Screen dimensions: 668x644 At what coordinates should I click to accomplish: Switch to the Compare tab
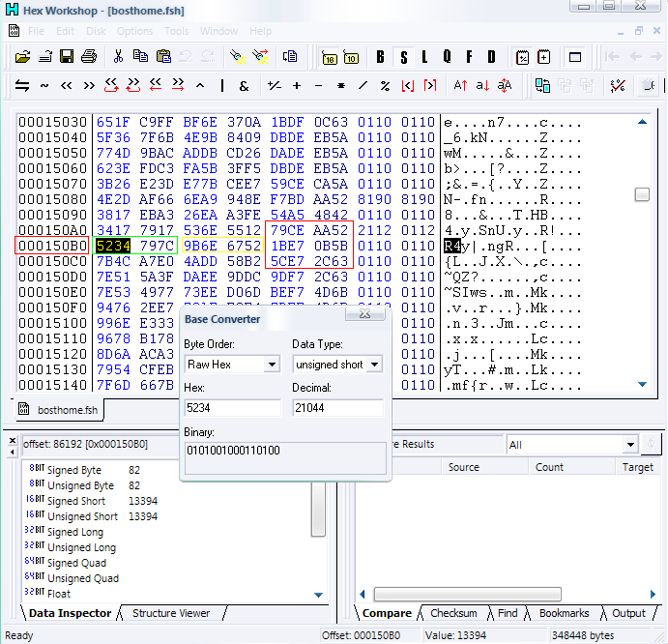tap(387, 613)
